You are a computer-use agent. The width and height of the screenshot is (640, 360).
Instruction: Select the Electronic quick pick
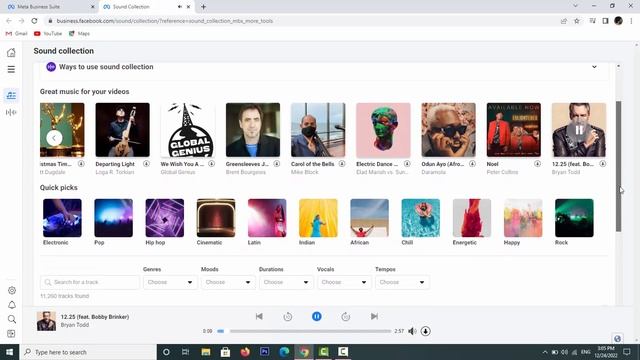pyautogui.click(x=62, y=218)
